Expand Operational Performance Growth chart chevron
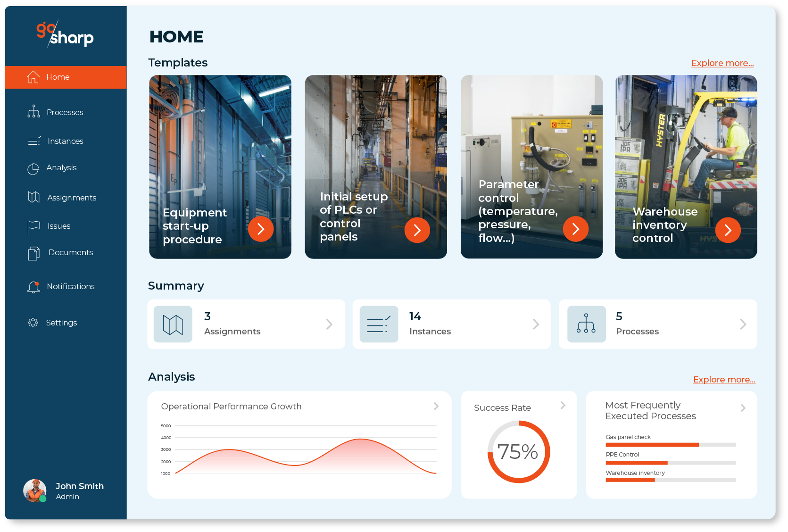This screenshot has width=788, height=532. tap(436, 406)
